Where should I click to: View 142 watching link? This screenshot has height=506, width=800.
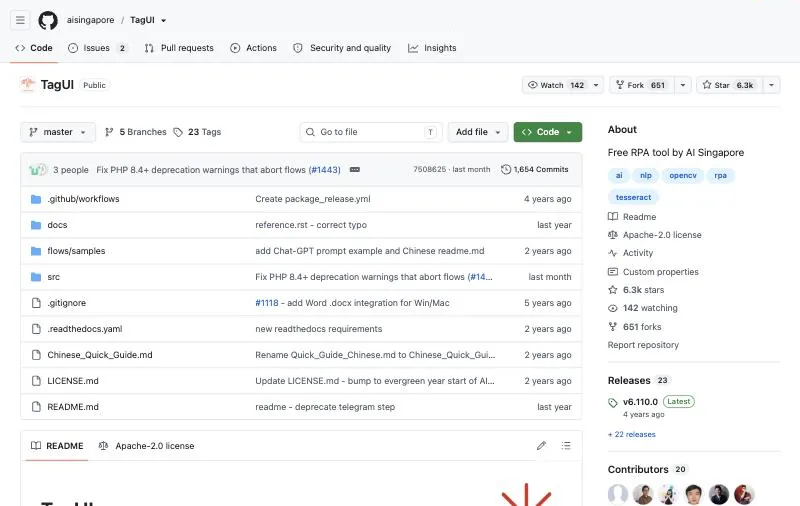click(643, 308)
